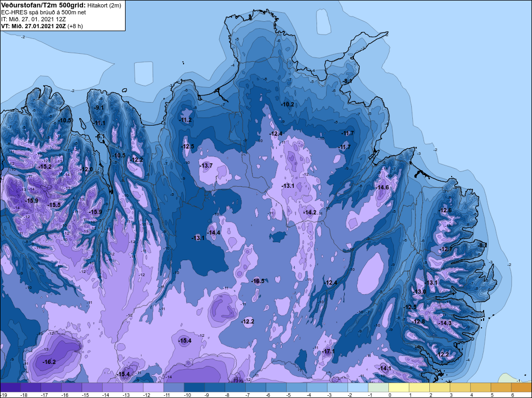Click the temperature value "-16.2" on the map
This screenshot has height=398, width=532.
point(49,362)
